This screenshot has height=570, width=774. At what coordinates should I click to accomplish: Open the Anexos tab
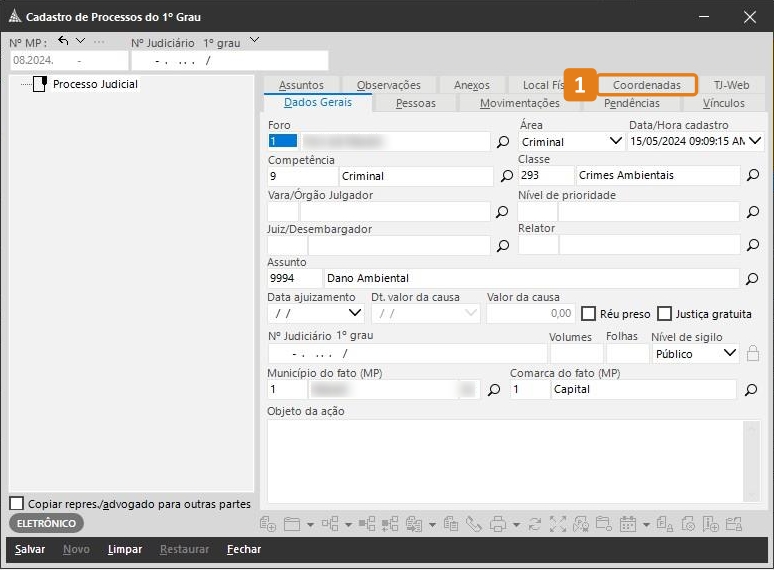472,85
